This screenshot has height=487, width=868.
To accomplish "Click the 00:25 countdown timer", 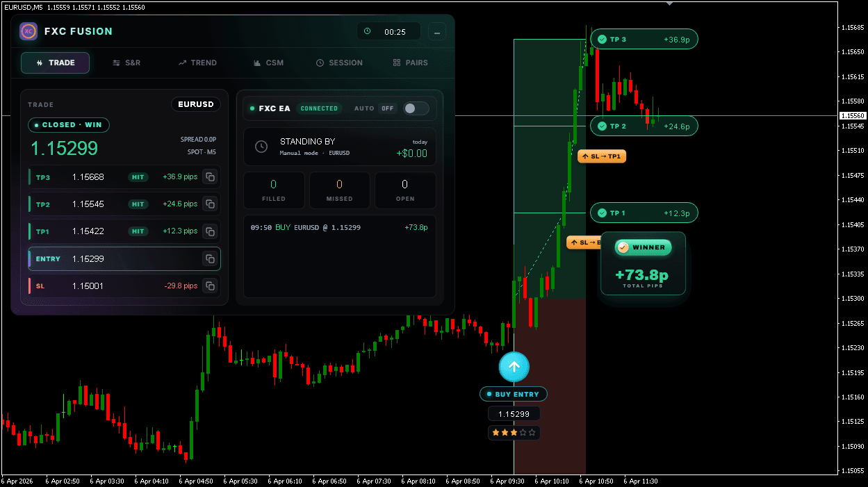I will [x=388, y=31].
